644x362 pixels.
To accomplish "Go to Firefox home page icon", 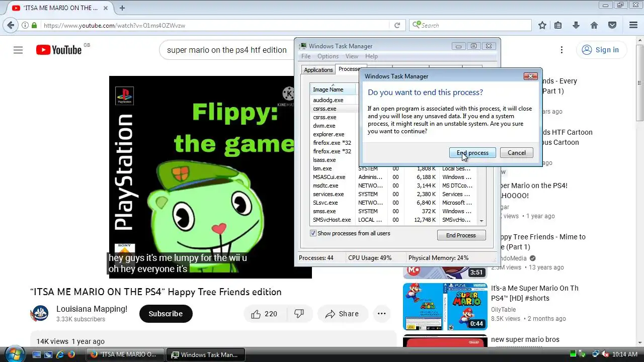I will [594, 25].
